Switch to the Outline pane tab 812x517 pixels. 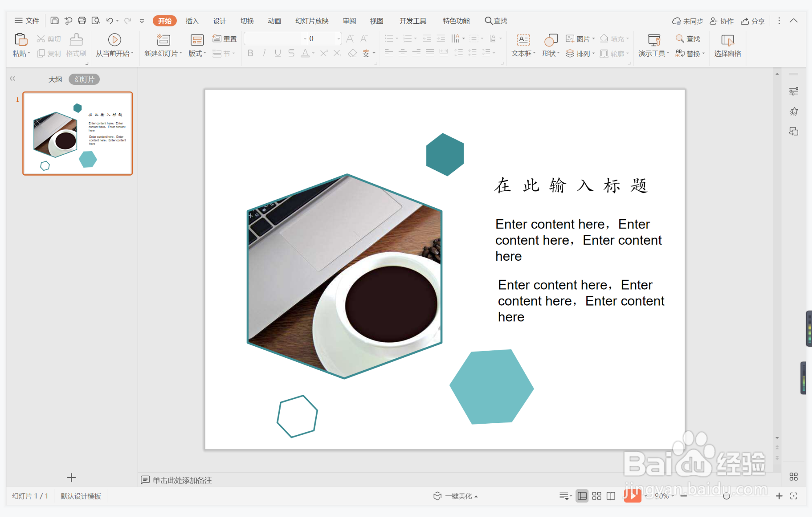tap(55, 79)
